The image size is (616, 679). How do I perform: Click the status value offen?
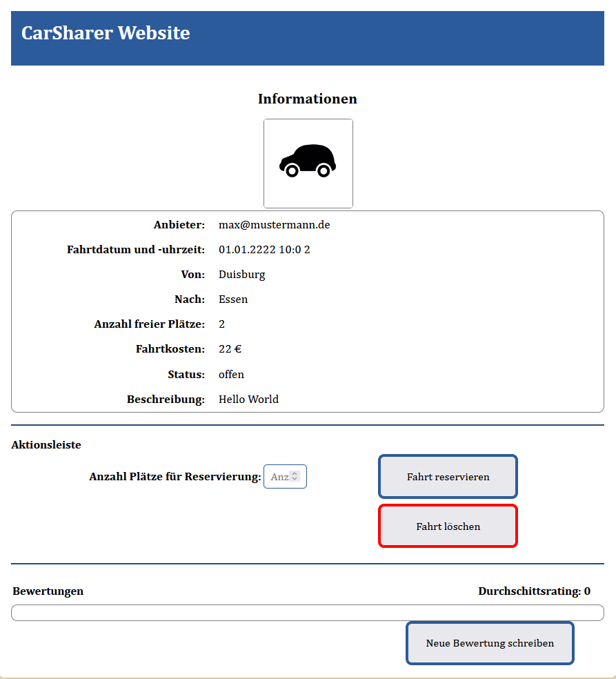231,374
